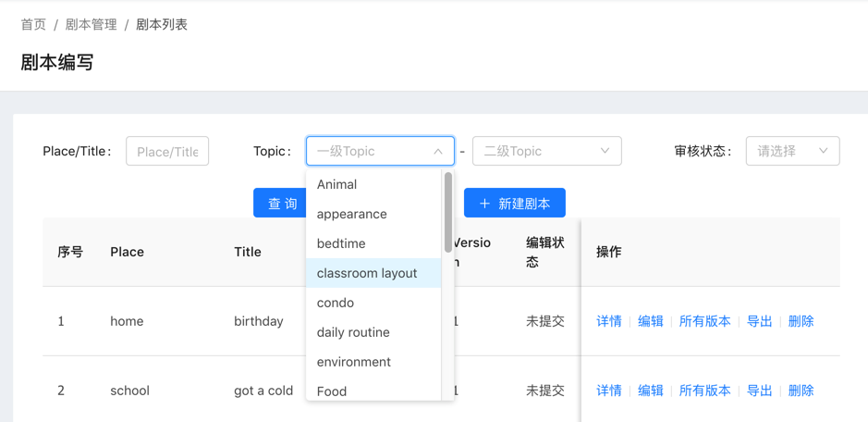
Task: Delete the got a cold script
Action: point(801,391)
